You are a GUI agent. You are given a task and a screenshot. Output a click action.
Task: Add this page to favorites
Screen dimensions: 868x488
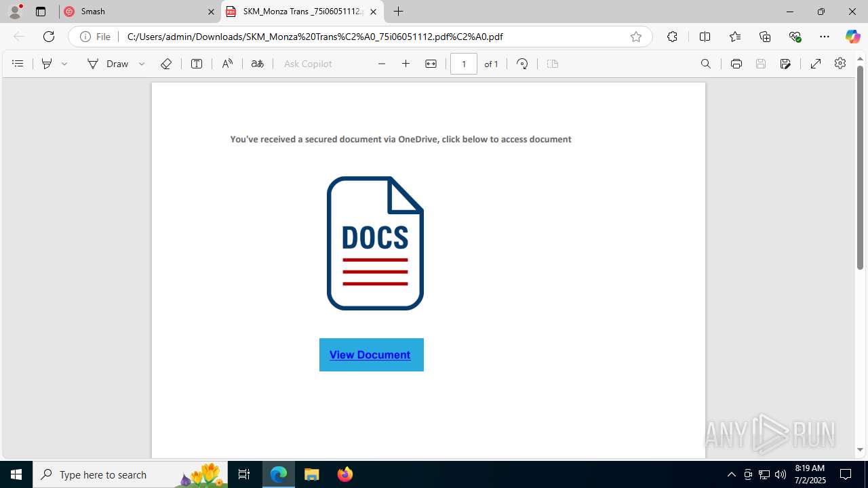[x=636, y=37]
